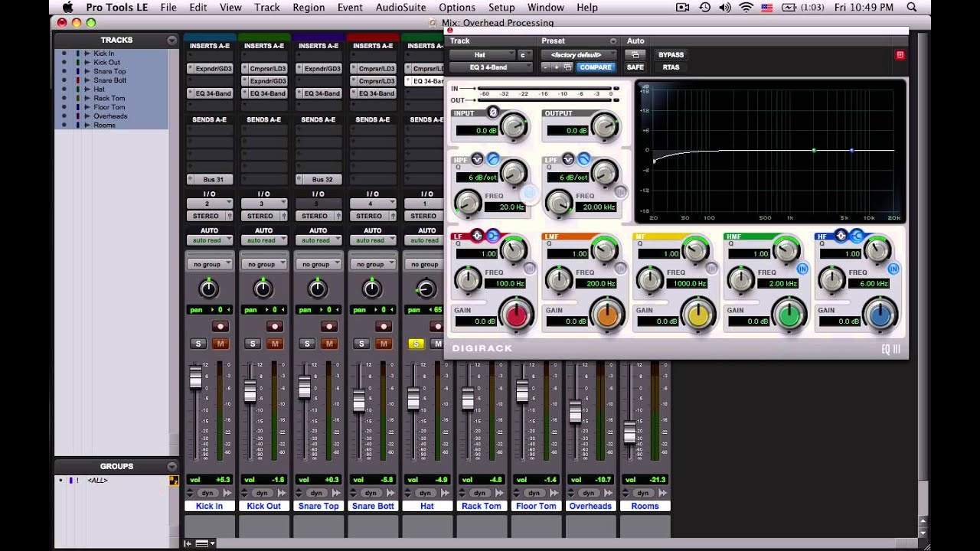
Task: Click the red plug-in target icon
Action: 900,54
